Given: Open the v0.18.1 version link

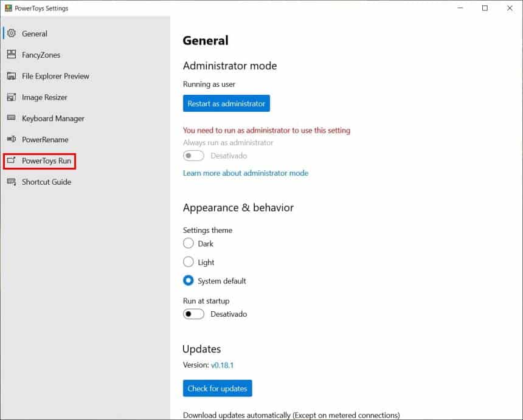Looking at the screenshot, I should (x=223, y=365).
